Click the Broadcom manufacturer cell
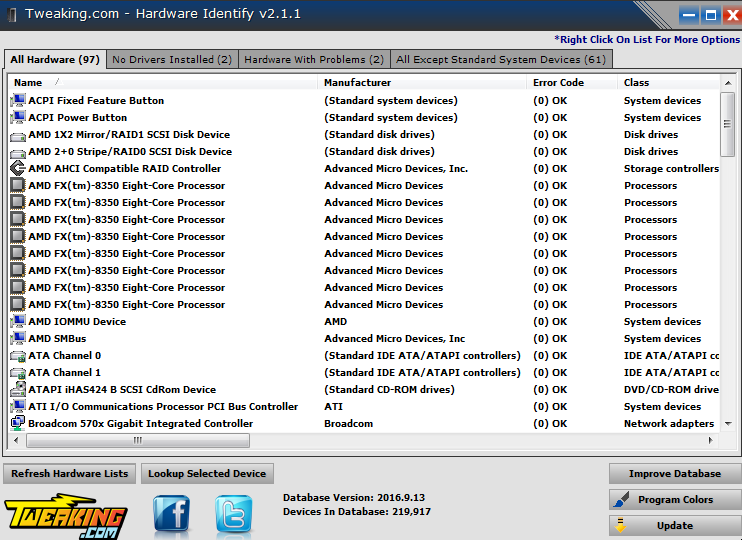This screenshot has width=742, height=540. point(348,424)
